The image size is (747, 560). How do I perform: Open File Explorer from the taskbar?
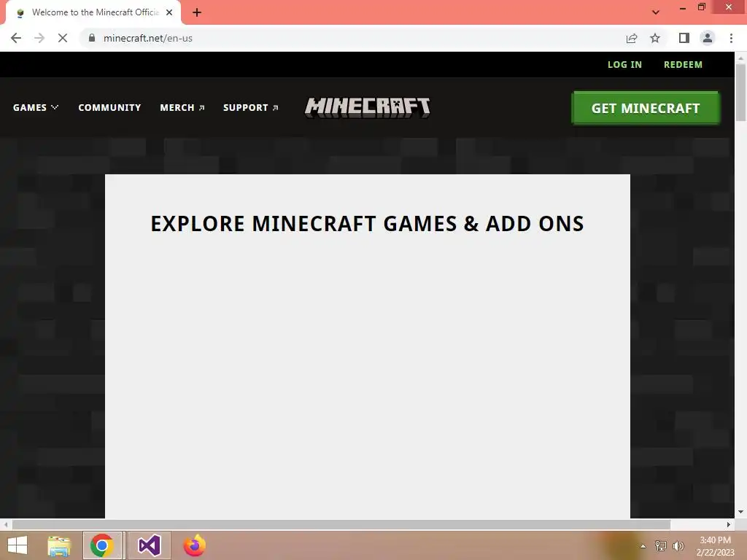coord(59,545)
